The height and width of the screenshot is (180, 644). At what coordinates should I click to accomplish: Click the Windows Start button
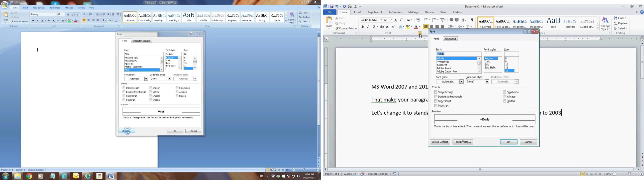[5, 176]
